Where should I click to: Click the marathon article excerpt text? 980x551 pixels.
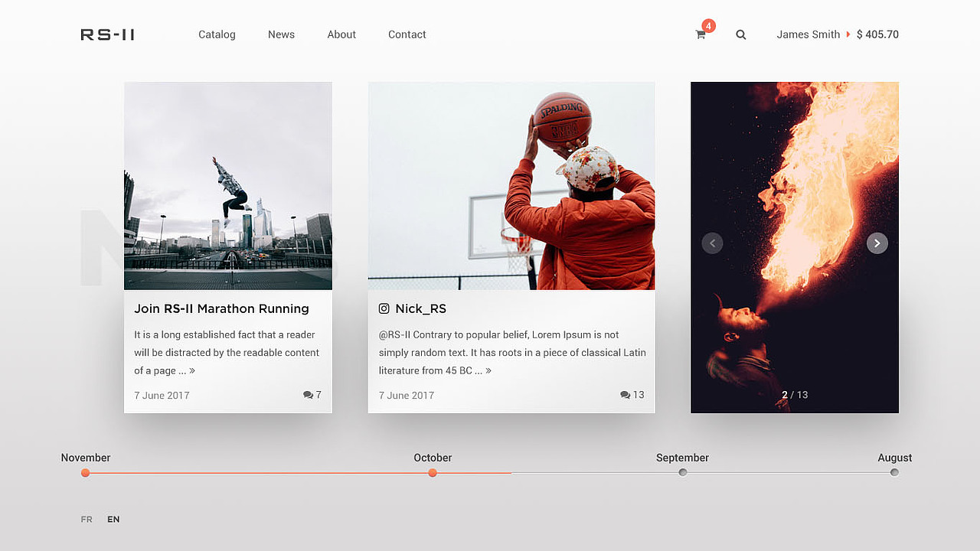point(227,353)
